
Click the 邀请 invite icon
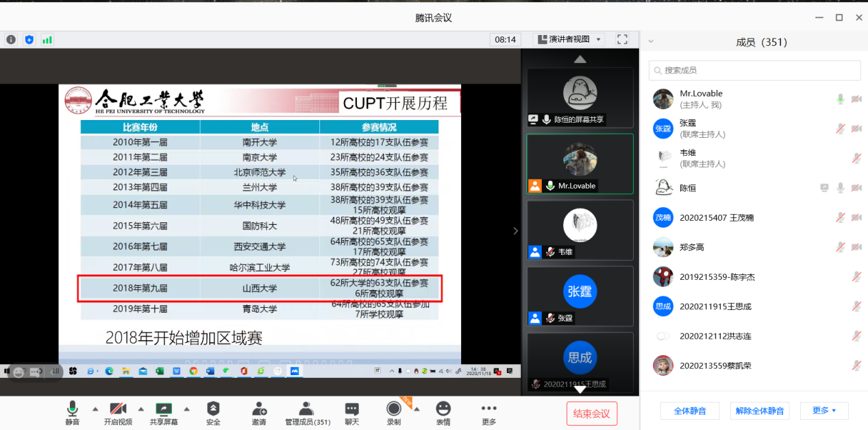259,409
